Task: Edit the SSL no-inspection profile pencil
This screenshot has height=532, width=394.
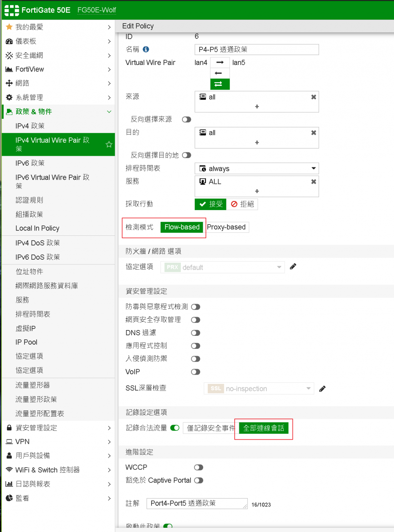Action: (x=322, y=389)
